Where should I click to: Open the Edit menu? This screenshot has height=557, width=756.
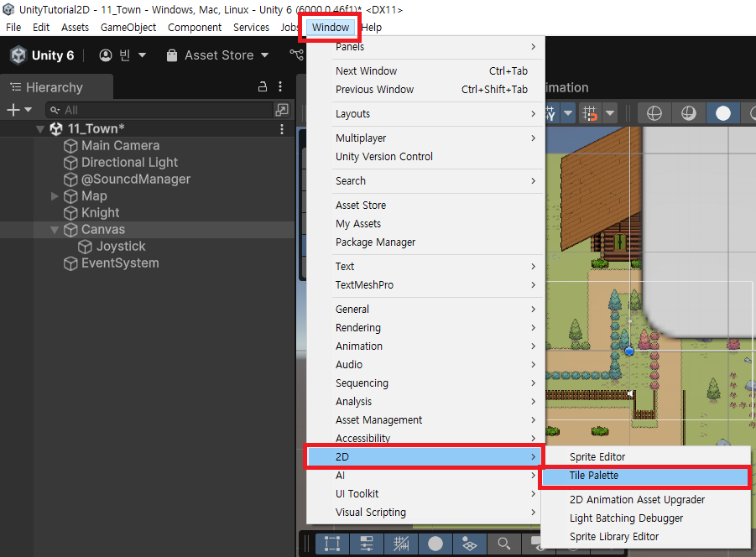click(x=41, y=28)
